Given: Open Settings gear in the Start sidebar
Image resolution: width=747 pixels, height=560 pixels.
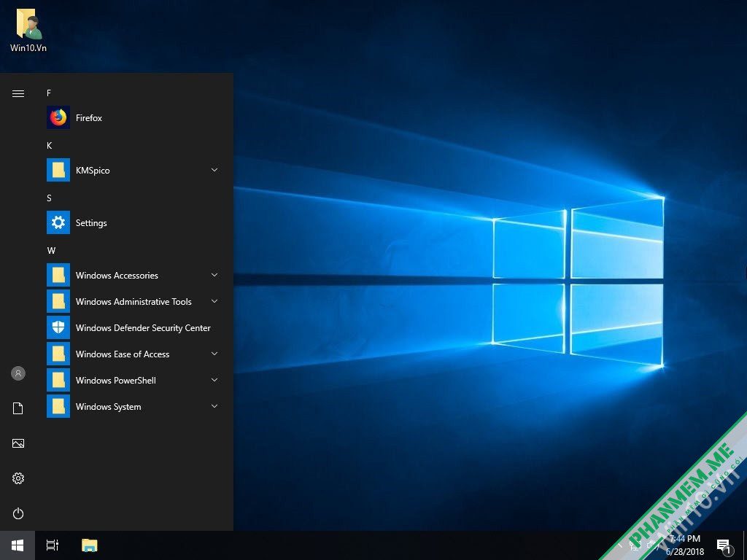Looking at the screenshot, I should pyautogui.click(x=18, y=478).
